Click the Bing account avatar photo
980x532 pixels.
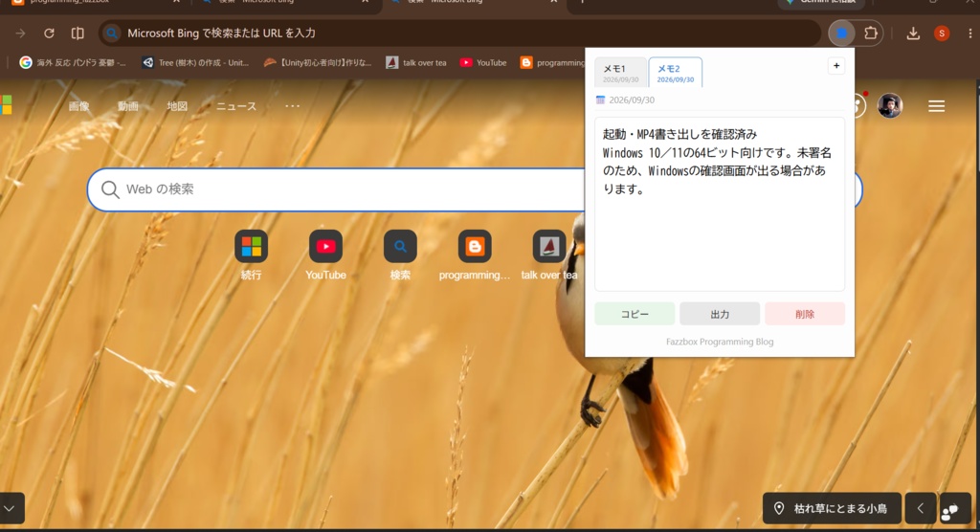(x=890, y=105)
